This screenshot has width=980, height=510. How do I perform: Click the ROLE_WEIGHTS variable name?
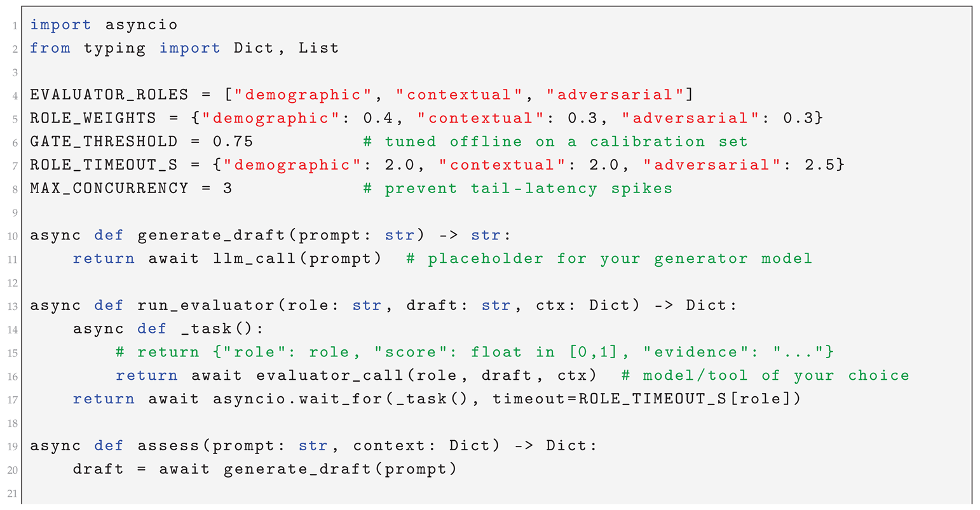coord(93,119)
